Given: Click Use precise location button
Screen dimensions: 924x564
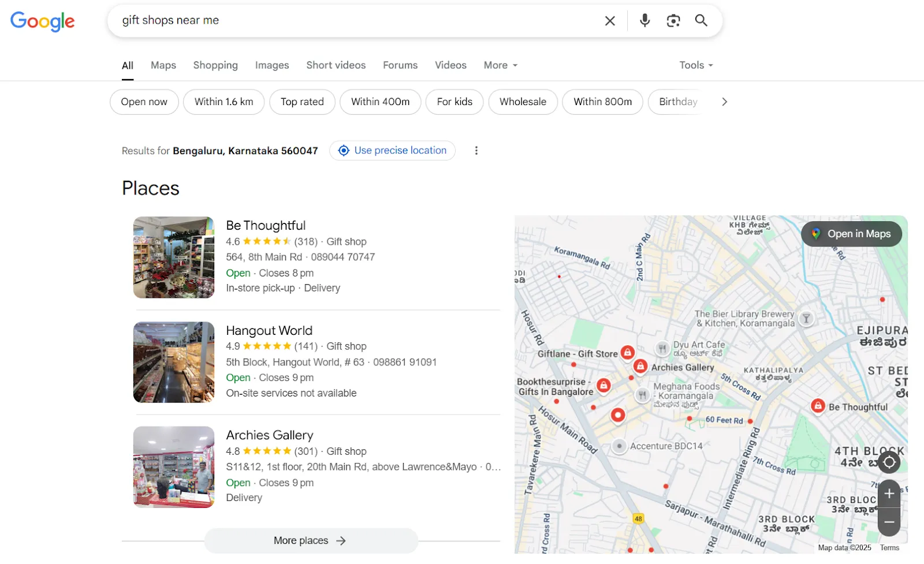Looking at the screenshot, I should 393,151.
